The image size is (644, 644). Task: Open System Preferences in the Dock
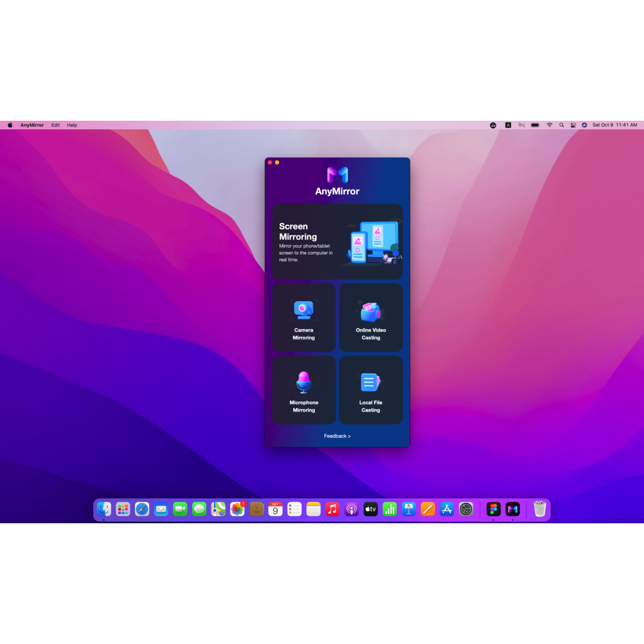(466, 510)
